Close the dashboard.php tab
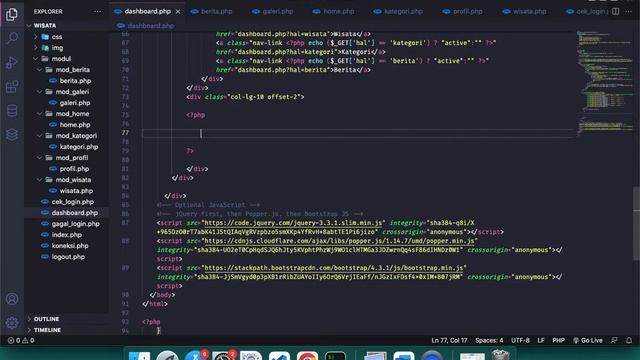Viewport: 640px width, 360px height. point(178,11)
